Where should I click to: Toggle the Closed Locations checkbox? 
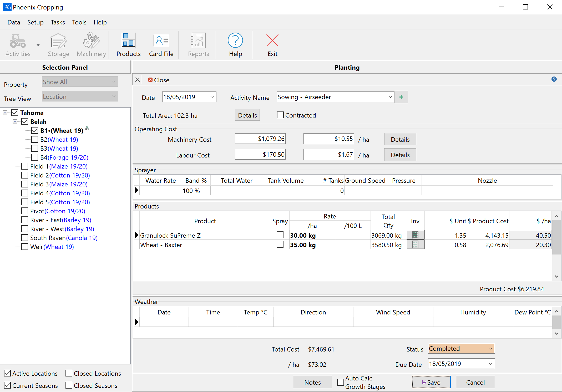[69, 373]
